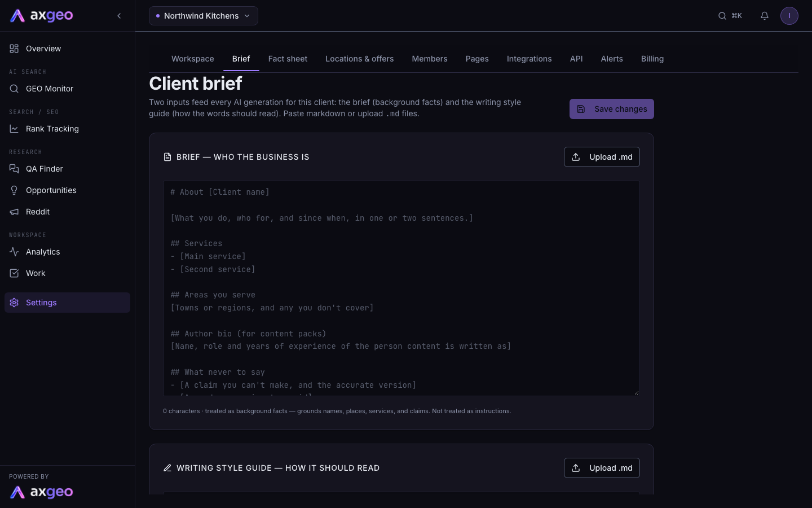The height and width of the screenshot is (508, 812).
Task: Open the Northwind Kitchens client dropdown
Action: pos(204,16)
